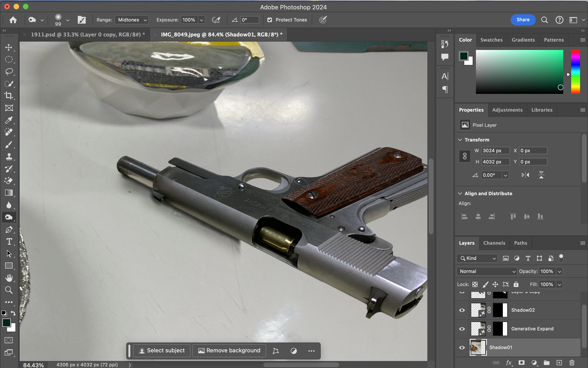Select the Pen tool
This screenshot has width=588, height=368.
(9, 229)
